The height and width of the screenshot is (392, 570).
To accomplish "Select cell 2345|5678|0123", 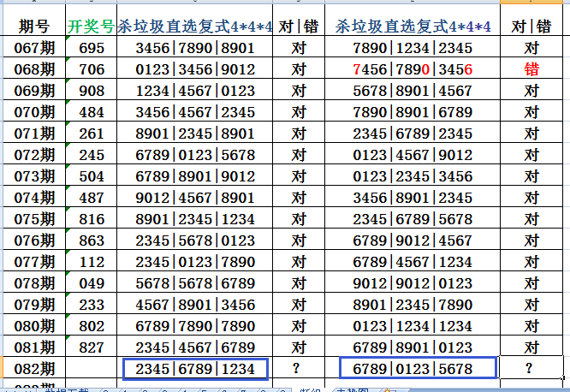I will (195, 241).
